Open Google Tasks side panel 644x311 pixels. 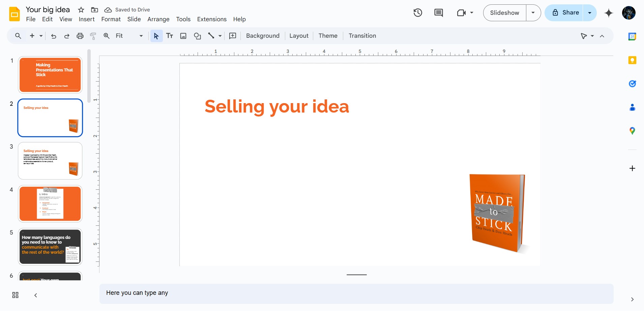click(632, 84)
